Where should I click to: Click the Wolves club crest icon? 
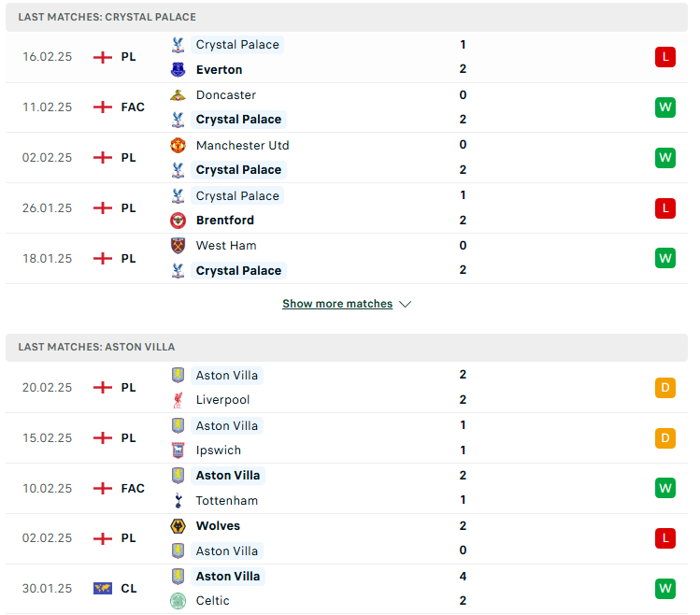pyautogui.click(x=178, y=525)
